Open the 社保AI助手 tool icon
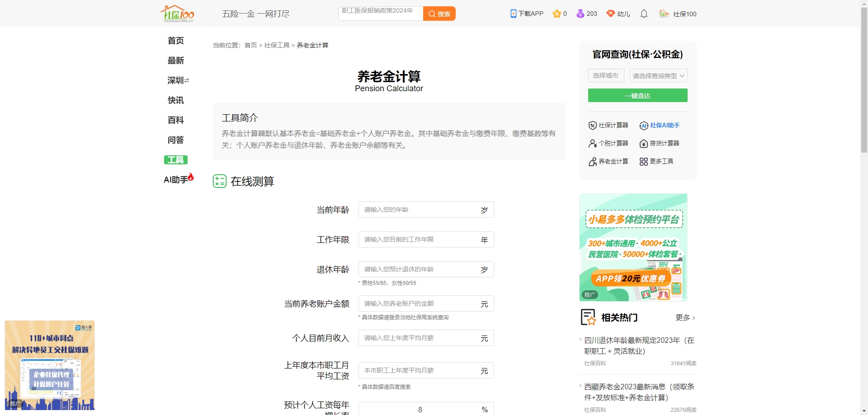This screenshot has height=415, width=868. (644, 125)
